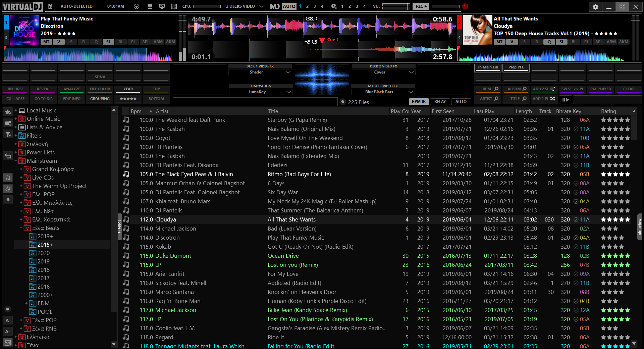Click the search magnifier on BPM button
This screenshot has width=644, height=349.
(496, 89)
